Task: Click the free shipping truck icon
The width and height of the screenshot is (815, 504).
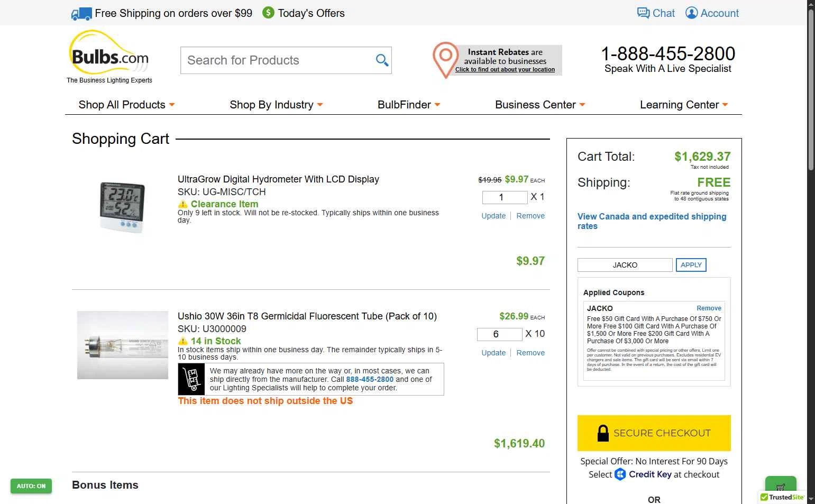Action: 81,14
